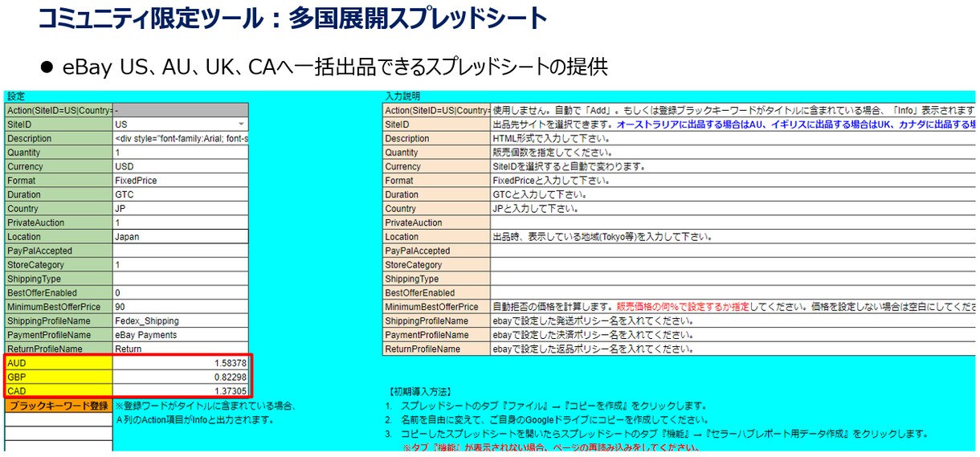The width and height of the screenshot is (980, 457).
Task: Select the Fedex_Shipping value cell
Action: pyautogui.click(x=181, y=321)
